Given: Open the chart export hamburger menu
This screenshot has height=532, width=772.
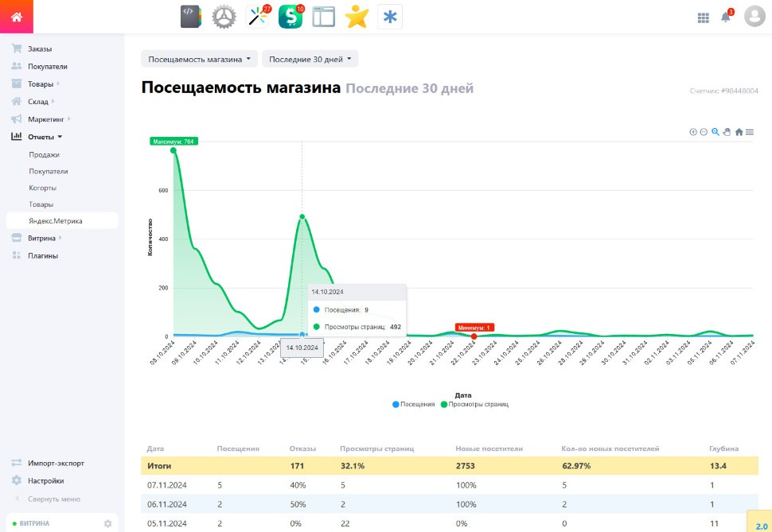Looking at the screenshot, I should [750, 132].
